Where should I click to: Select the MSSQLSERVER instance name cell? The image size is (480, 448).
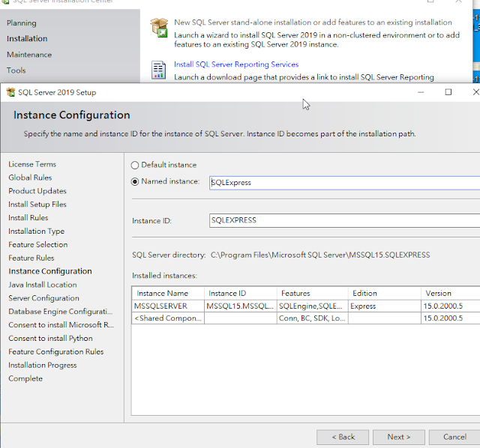tap(168, 306)
